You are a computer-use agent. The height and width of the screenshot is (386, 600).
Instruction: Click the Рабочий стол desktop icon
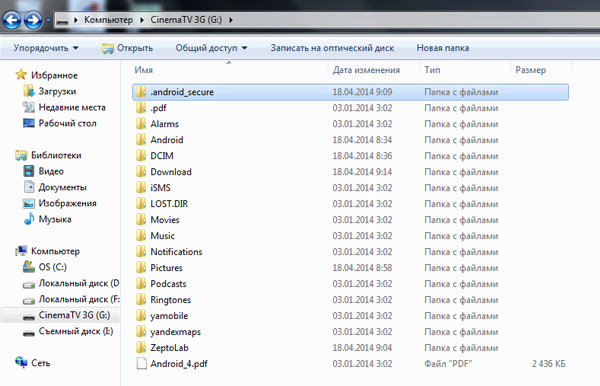29,123
